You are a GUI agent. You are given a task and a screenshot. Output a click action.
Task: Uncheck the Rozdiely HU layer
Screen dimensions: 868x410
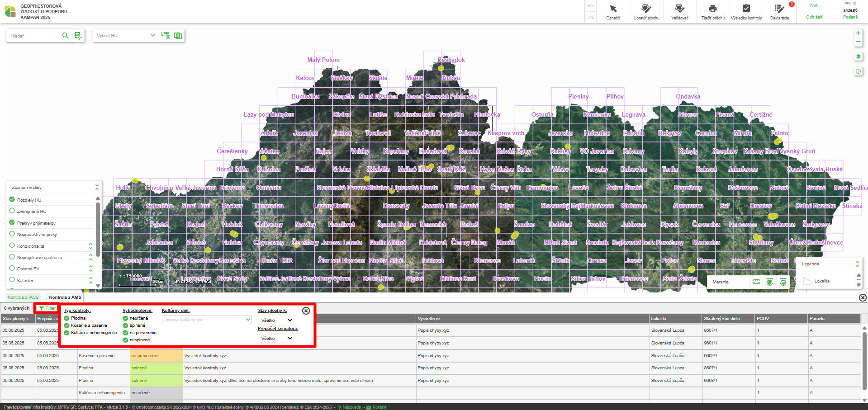(x=12, y=199)
